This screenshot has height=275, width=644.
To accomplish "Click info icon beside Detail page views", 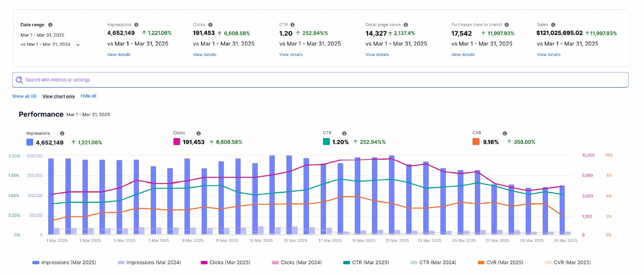I will pyautogui.click(x=406, y=25).
